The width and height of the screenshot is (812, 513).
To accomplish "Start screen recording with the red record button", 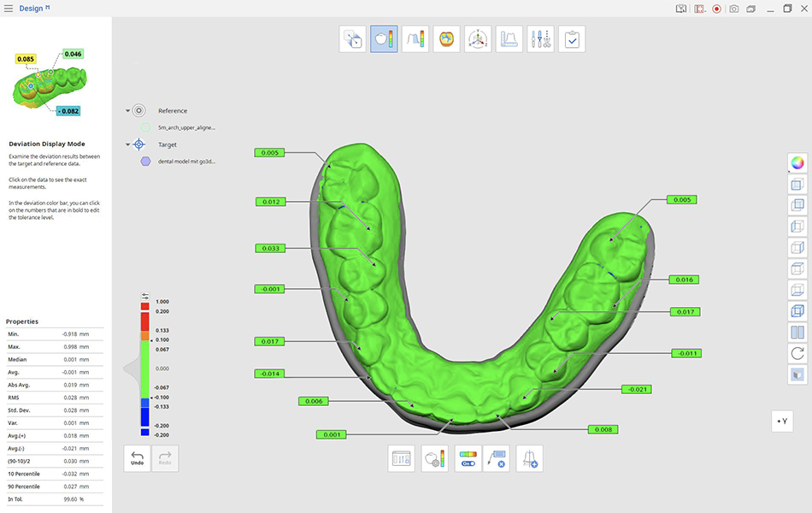I will 716,9.
